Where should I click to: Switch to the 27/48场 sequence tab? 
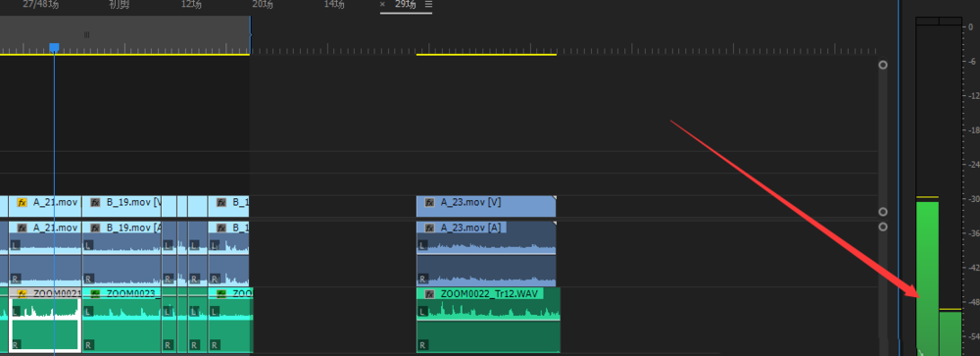pos(40,4)
